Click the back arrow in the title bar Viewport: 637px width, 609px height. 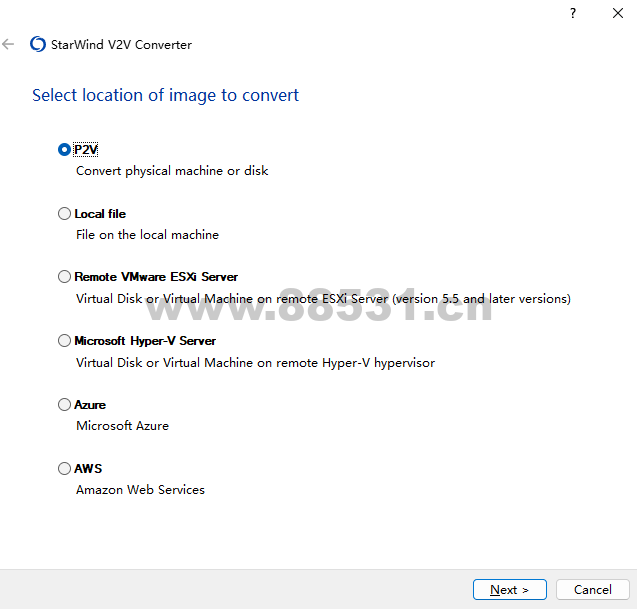coord(9,44)
